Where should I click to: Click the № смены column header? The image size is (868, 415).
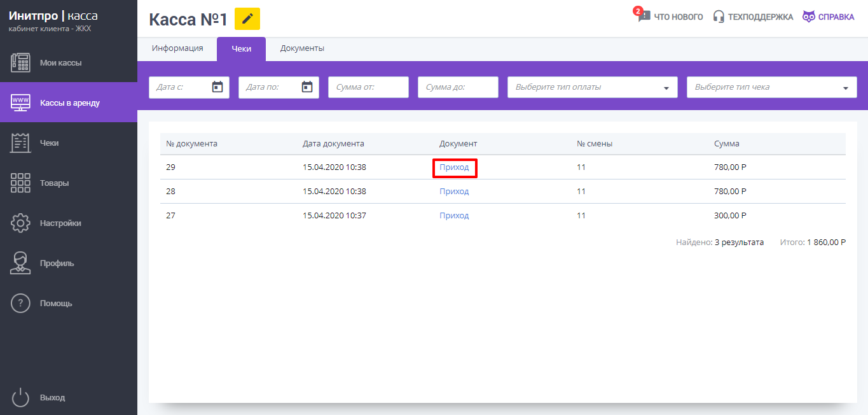(x=595, y=144)
